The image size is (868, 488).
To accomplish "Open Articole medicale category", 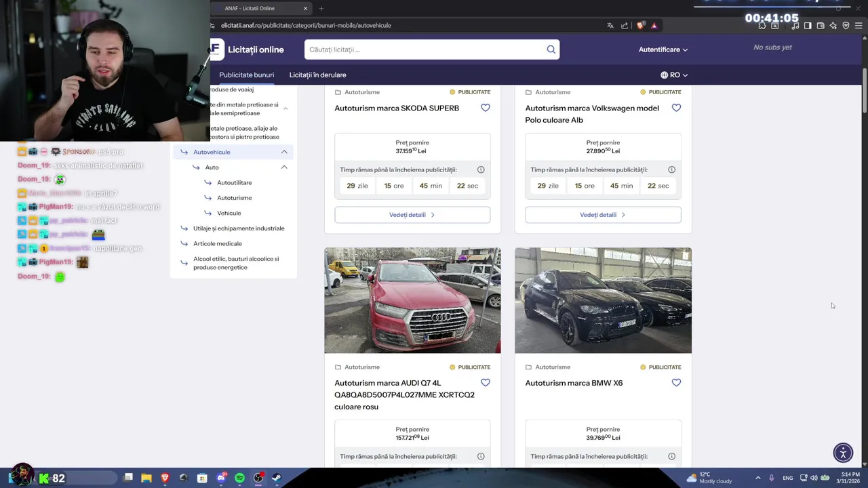I will click(x=218, y=244).
